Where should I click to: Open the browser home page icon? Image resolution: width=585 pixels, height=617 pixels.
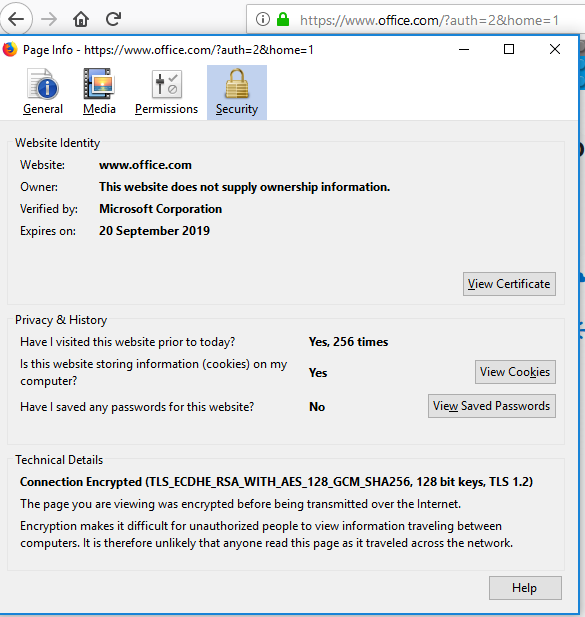coord(81,18)
